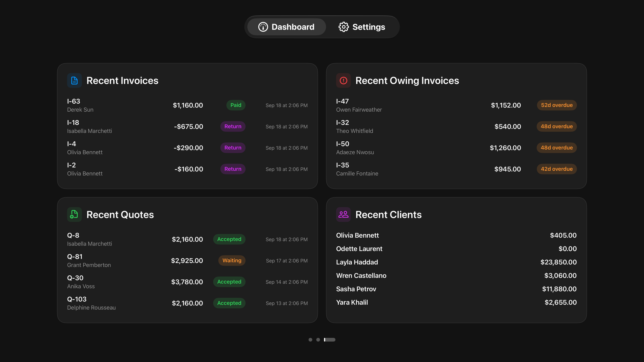The width and height of the screenshot is (644, 362).
Task: Open quote Q-30 Anika Voss
Action: point(187,282)
